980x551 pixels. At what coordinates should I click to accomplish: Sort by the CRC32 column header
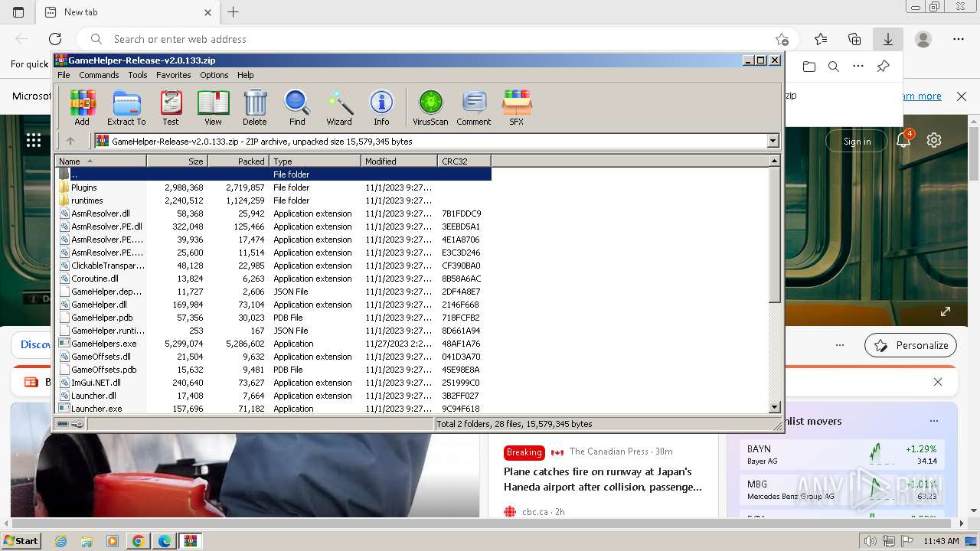pos(464,161)
